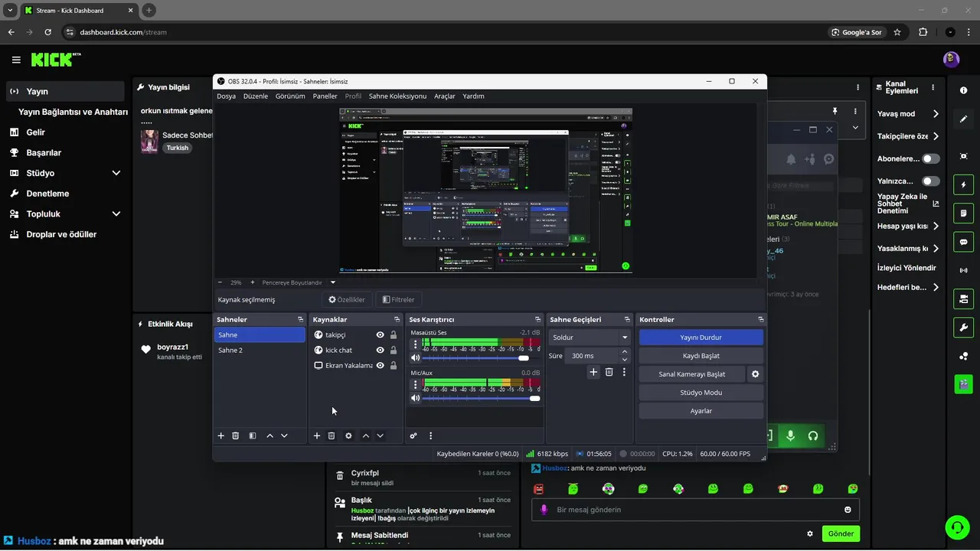The height and width of the screenshot is (551, 980).
Task: Open transition properties three-dot menu
Action: point(624,372)
